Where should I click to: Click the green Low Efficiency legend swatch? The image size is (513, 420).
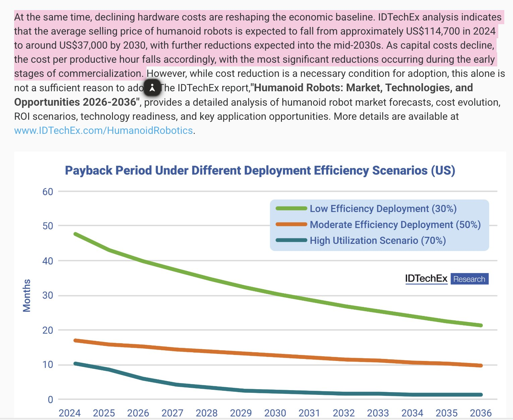click(x=291, y=208)
